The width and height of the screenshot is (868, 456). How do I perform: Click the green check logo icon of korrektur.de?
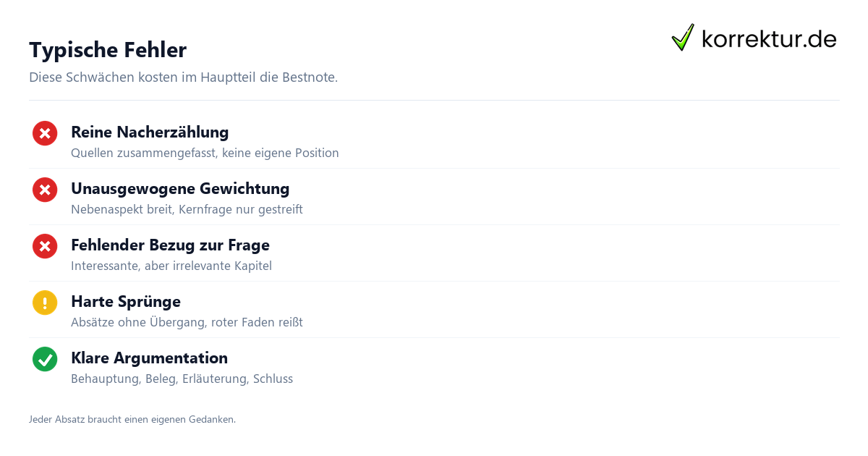(x=683, y=38)
